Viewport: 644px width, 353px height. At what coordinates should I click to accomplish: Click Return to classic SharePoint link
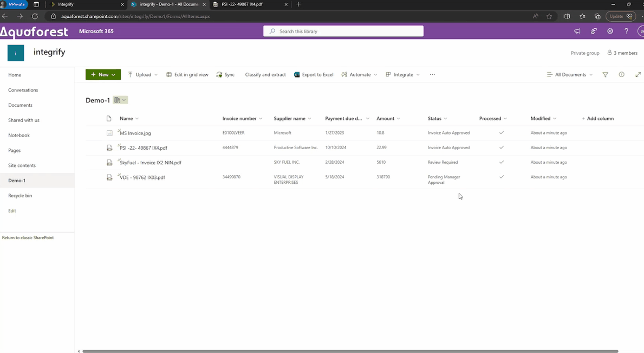tap(28, 238)
